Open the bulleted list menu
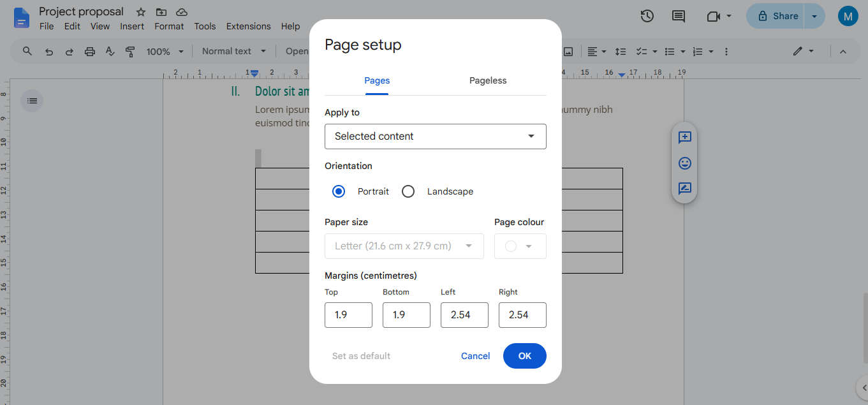Viewport: 868px width, 405px height. click(x=675, y=52)
